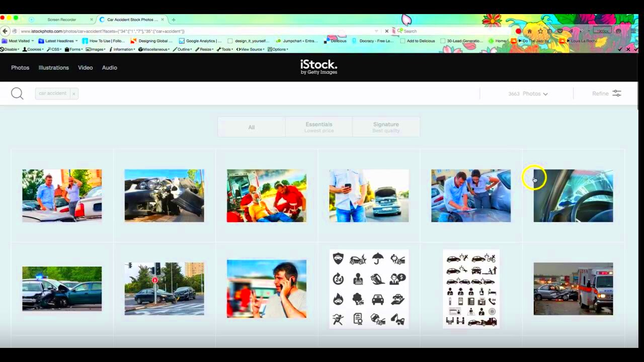The height and width of the screenshot is (362, 644).
Task: Open Resize menu in developer toolbar
Action: click(x=204, y=49)
